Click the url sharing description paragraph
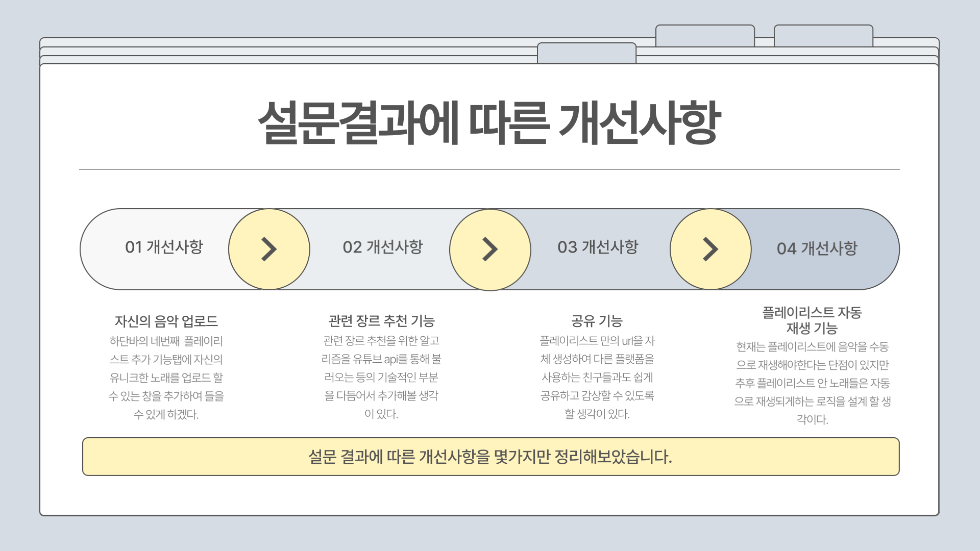Viewport: 980px width, 551px height. click(597, 378)
